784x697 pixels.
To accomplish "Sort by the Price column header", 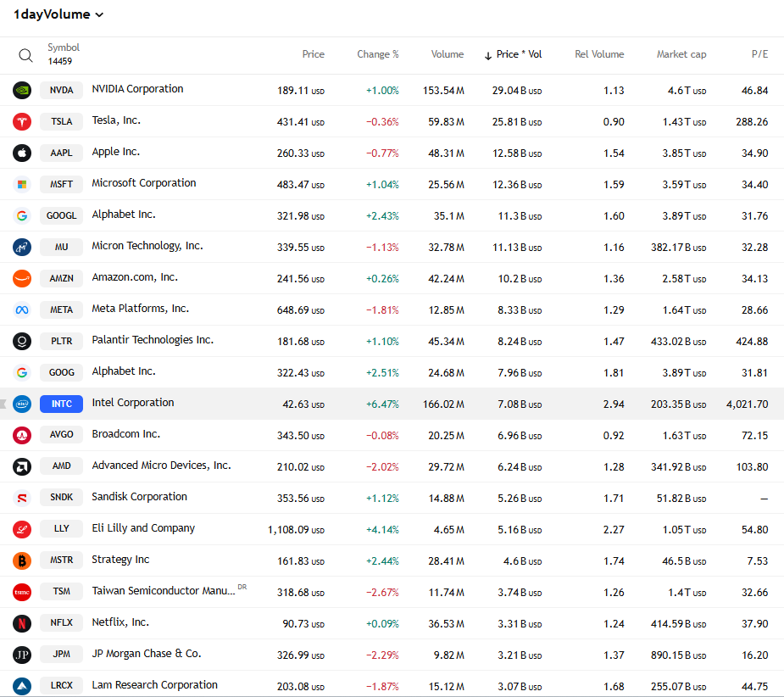I will 313,54.
